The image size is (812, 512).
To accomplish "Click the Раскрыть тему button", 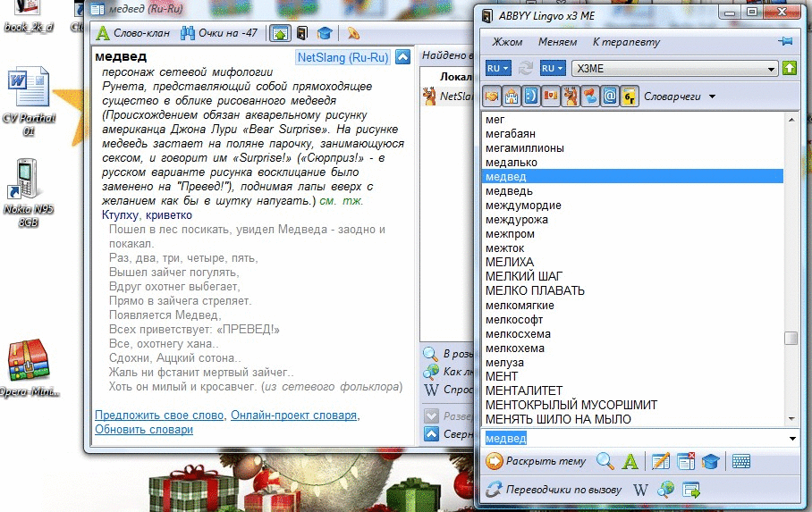I will [536, 461].
